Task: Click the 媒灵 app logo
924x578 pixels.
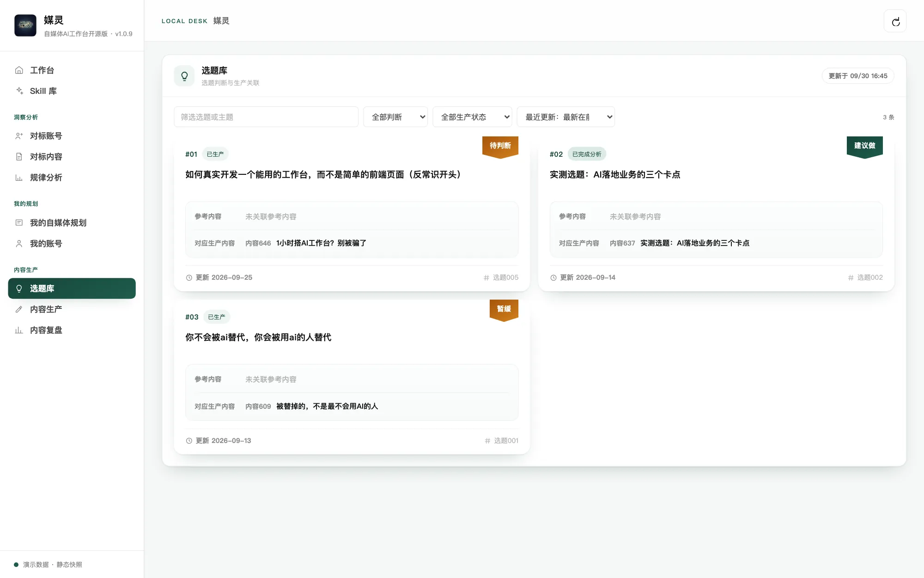Action: click(25, 25)
